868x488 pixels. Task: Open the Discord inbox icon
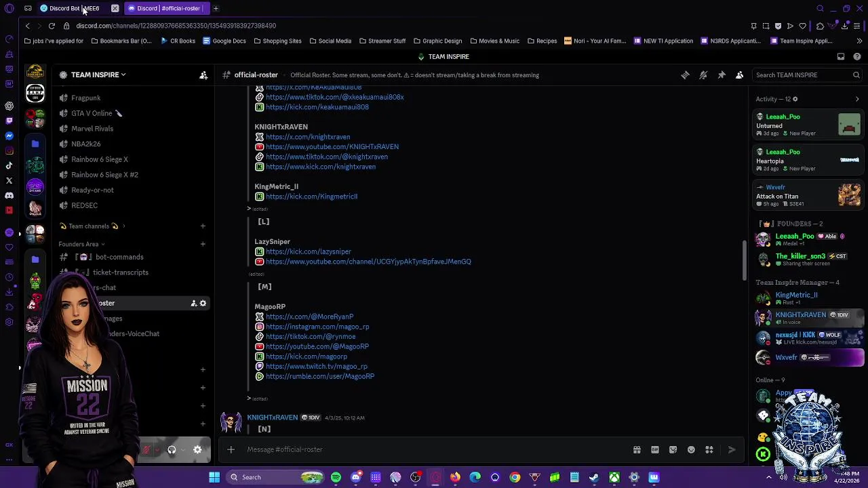click(841, 57)
